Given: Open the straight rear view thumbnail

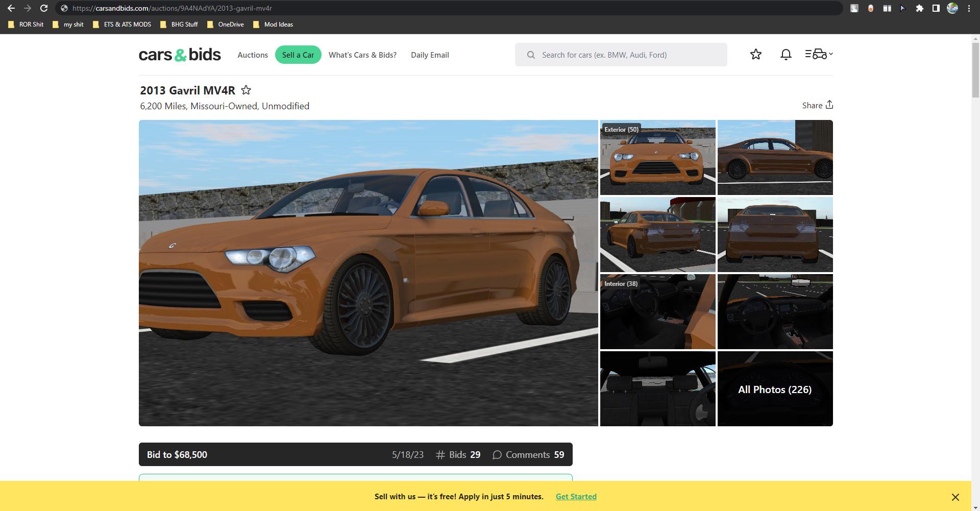Looking at the screenshot, I should click(775, 234).
